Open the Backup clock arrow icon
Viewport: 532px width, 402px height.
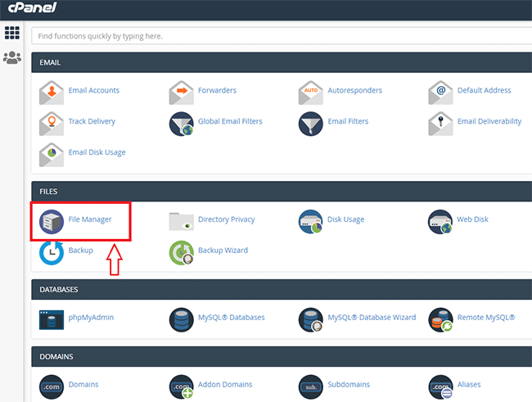click(x=52, y=253)
